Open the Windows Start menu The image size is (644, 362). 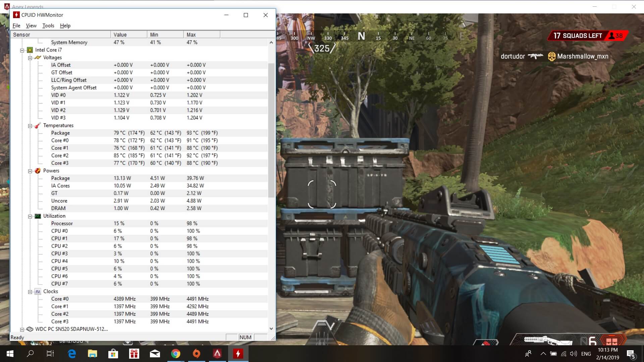tap(10, 354)
